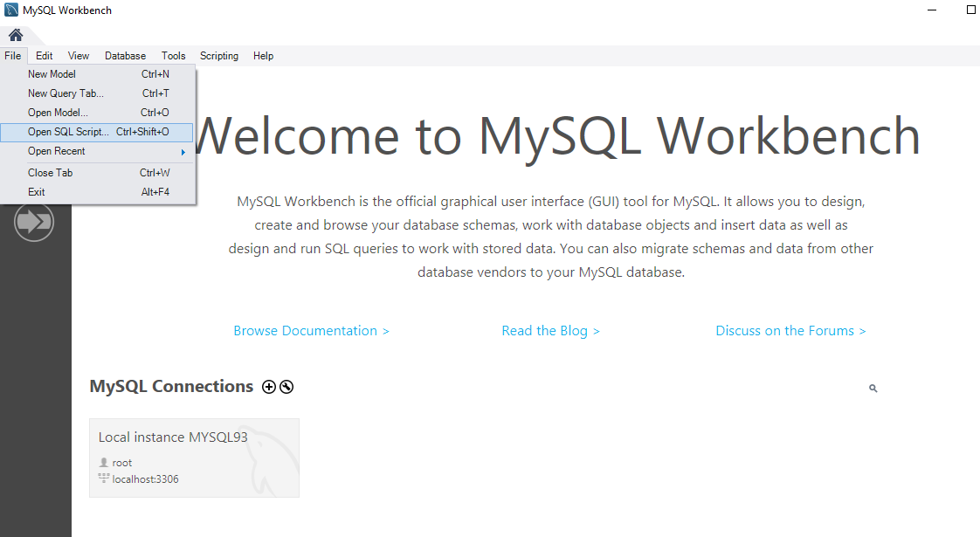The height and width of the screenshot is (537, 980).
Task: Click the connections search magnifier icon
Action: pos(873,389)
